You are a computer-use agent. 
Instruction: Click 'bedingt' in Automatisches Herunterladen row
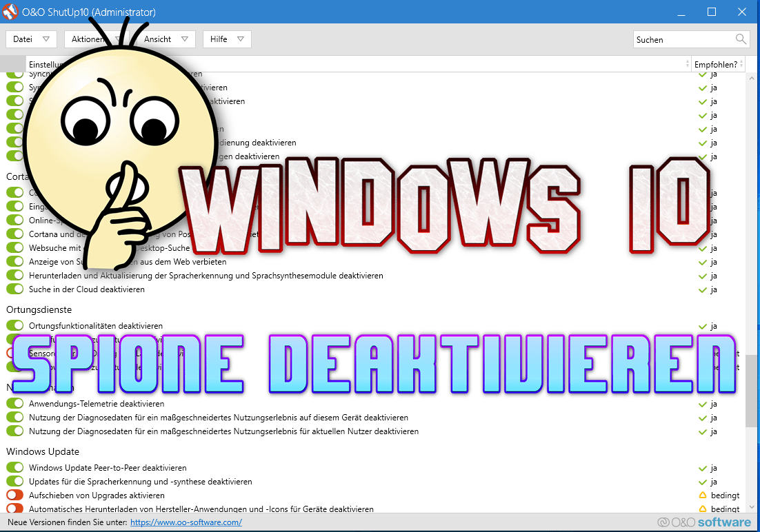tap(725, 509)
